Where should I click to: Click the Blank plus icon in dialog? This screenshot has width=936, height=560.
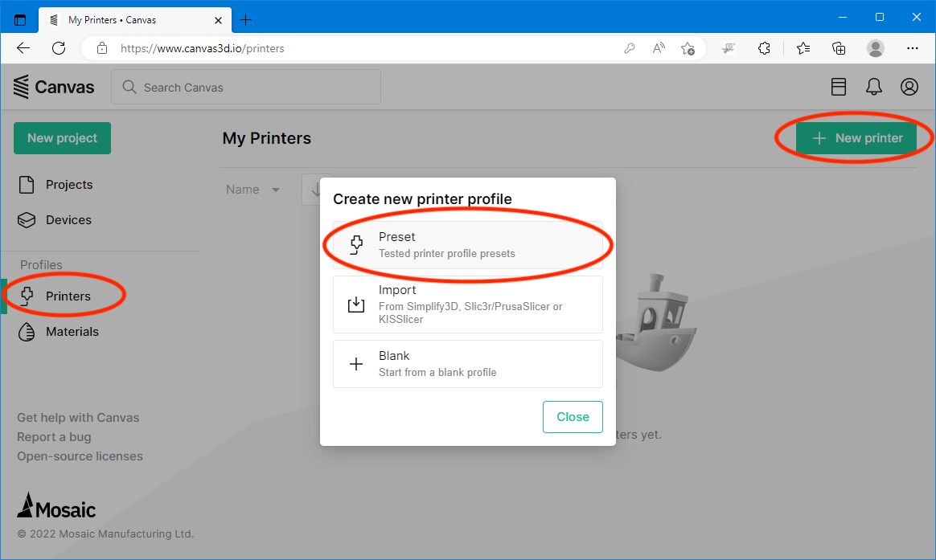pos(356,364)
